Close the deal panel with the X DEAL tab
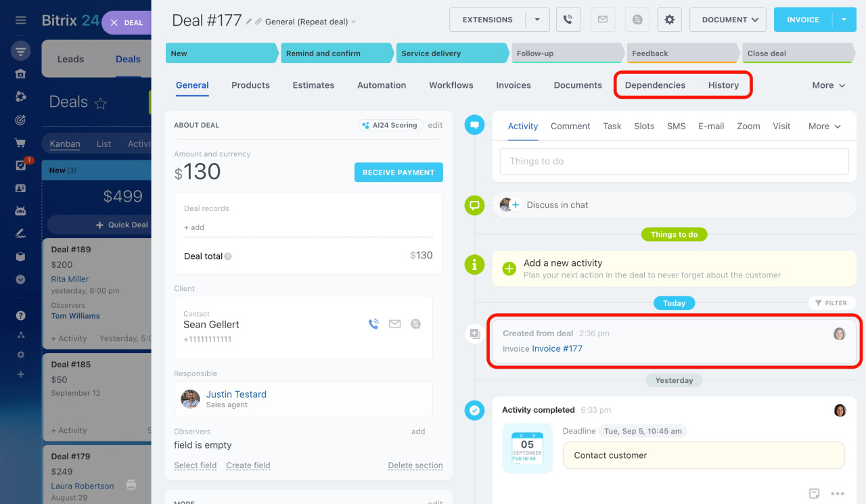Viewport: 866px width, 504px height. (x=127, y=23)
